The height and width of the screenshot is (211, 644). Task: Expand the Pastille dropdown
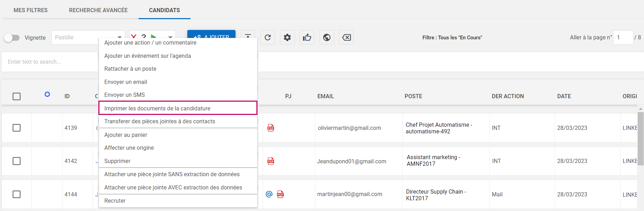click(x=120, y=37)
